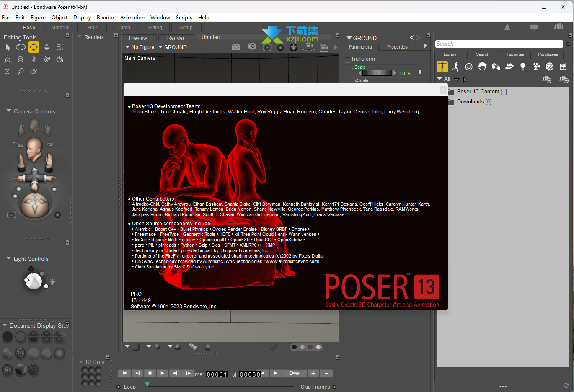Click the Add Library books-plus icon
The image size is (574, 392).
547,79
